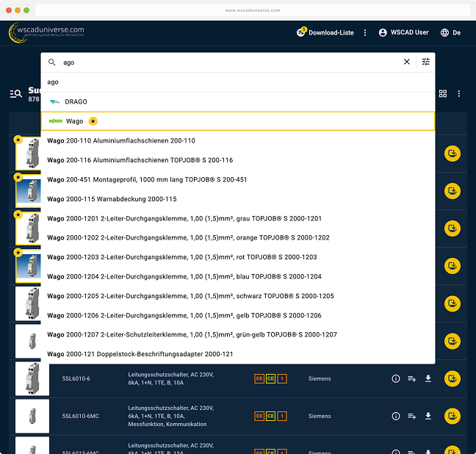Toggle the favorite star next to Wago
This screenshot has height=454, width=476.
pyautogui.click(x=93, y=120)
